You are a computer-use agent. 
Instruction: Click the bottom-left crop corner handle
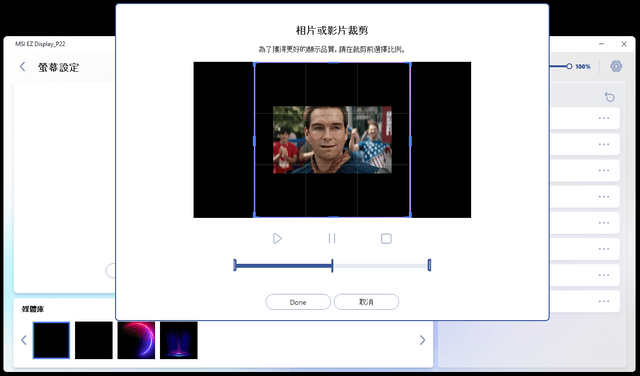coord(255,215)
